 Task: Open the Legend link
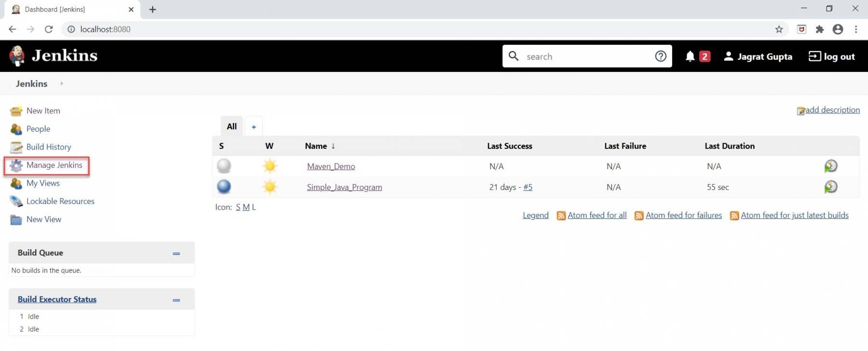pos(536,216)
